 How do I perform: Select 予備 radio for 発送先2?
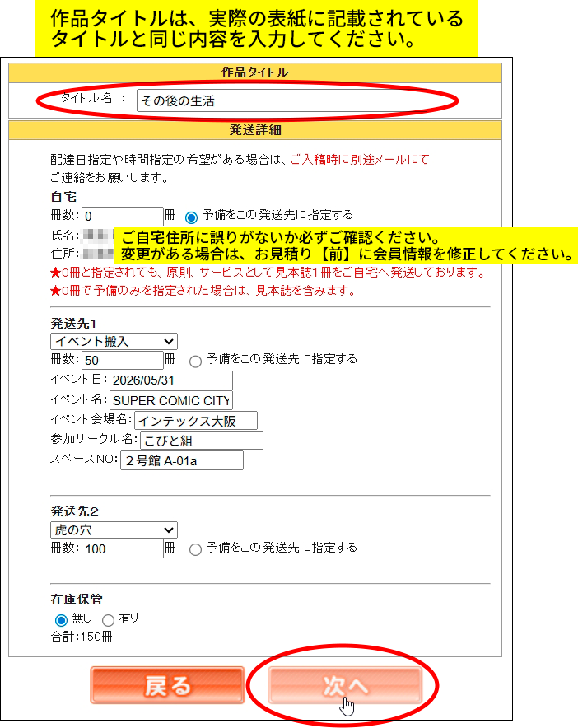195,549
